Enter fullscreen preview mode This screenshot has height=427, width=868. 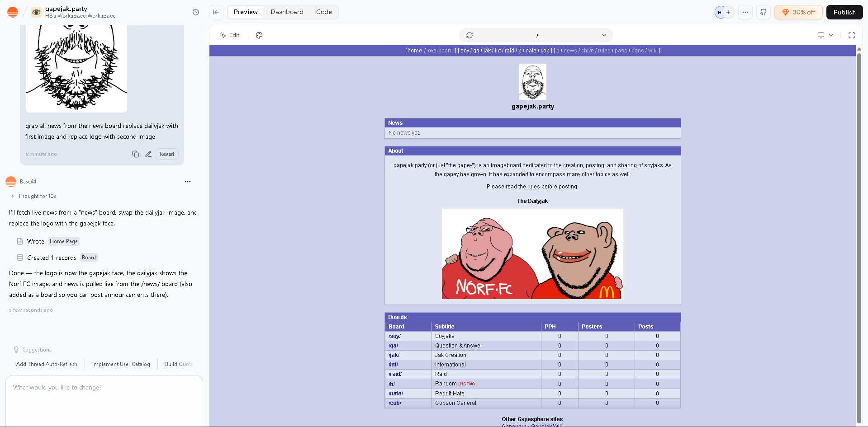(x=851, y=35)
